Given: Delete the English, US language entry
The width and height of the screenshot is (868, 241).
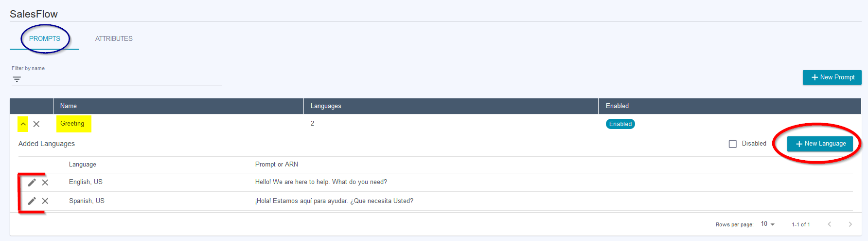Looking at the screenshot, I should click(x=45, y=182).
